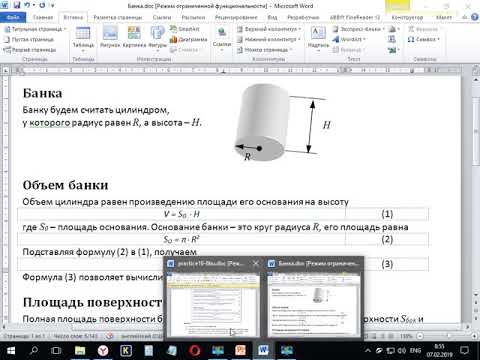This screenshot has width=480, height=360.
Task: Click the formula V = S0 · H
Action: point(182,214)
